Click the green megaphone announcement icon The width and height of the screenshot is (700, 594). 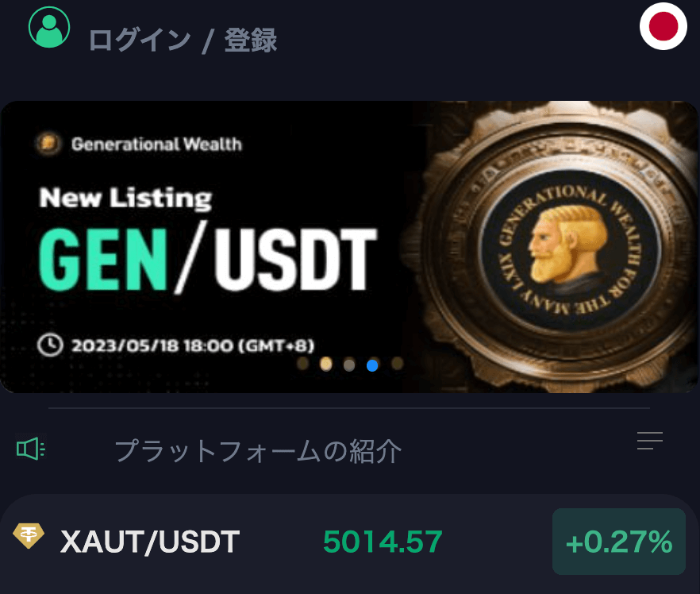coord(31,448)
